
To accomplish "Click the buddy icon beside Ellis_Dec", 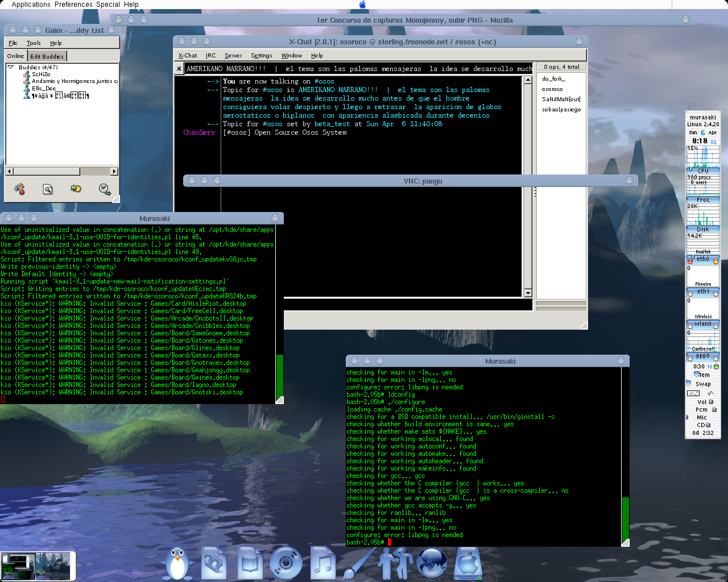I will coord(26,88).
